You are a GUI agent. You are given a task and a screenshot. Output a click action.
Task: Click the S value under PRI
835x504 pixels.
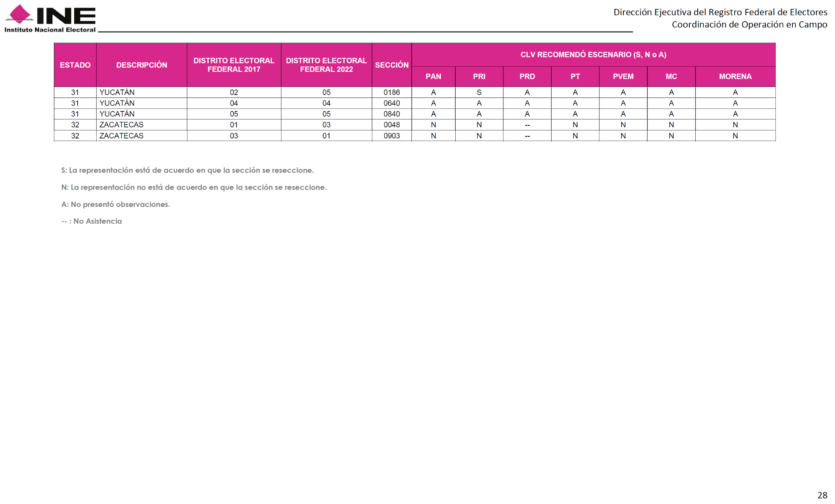point(479,92)
